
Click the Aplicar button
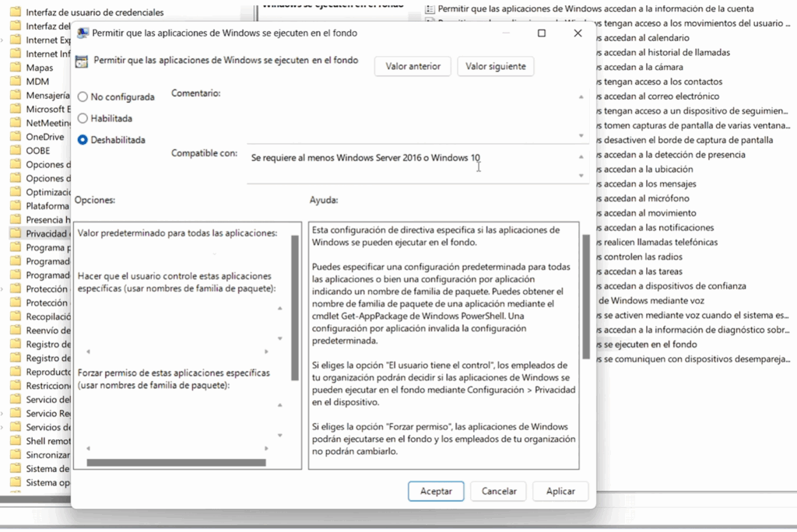560,492
